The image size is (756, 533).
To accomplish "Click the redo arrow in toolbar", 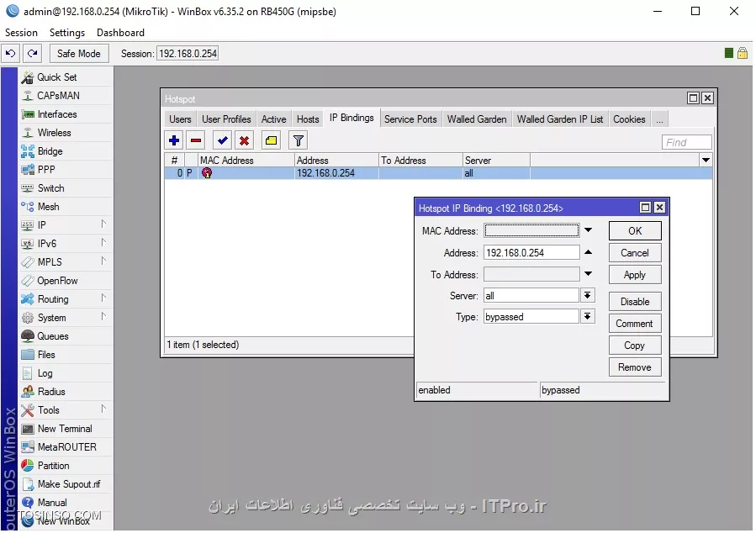I will pos(32,54).
